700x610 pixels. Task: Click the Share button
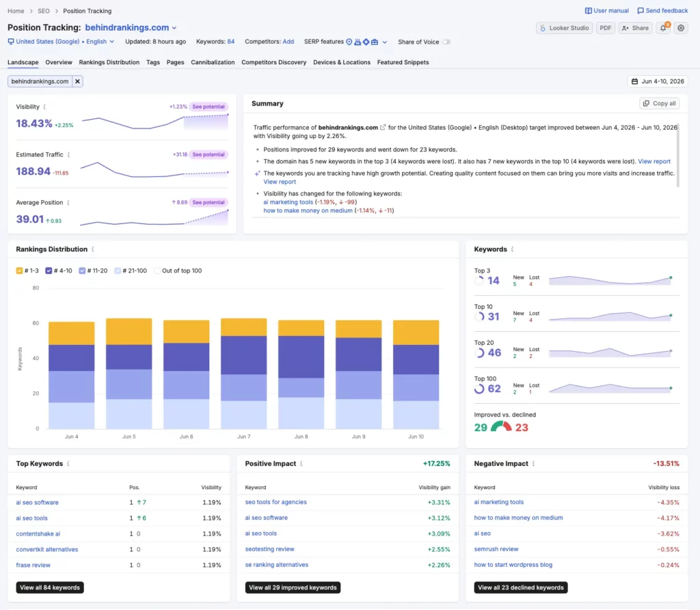pos(635,28)
